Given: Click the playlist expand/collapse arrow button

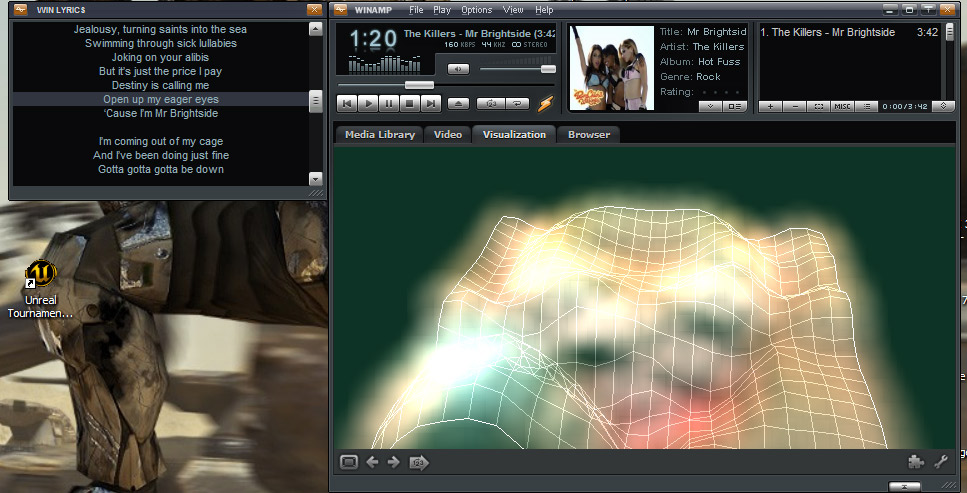Looking at the screenshot, I should (944, 106).
